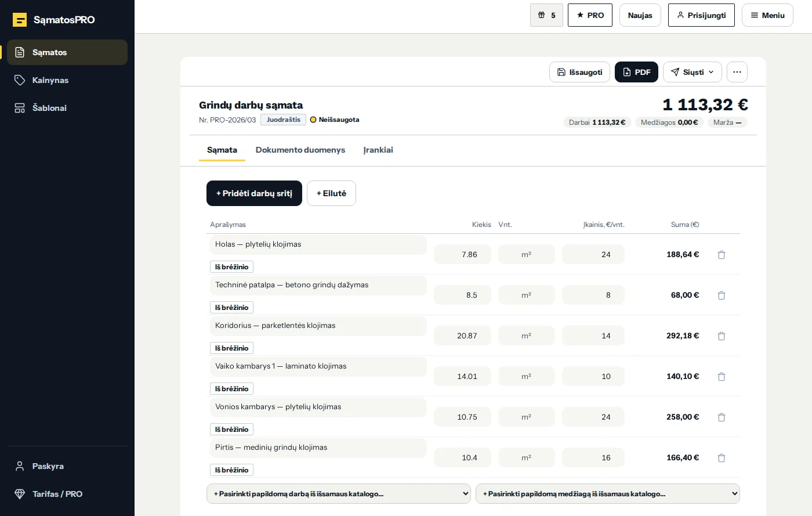Switch to the Dokumento duomenys tab
Image resolution: width=812 pixels, height=516 pixels.
tap(300, 150)
